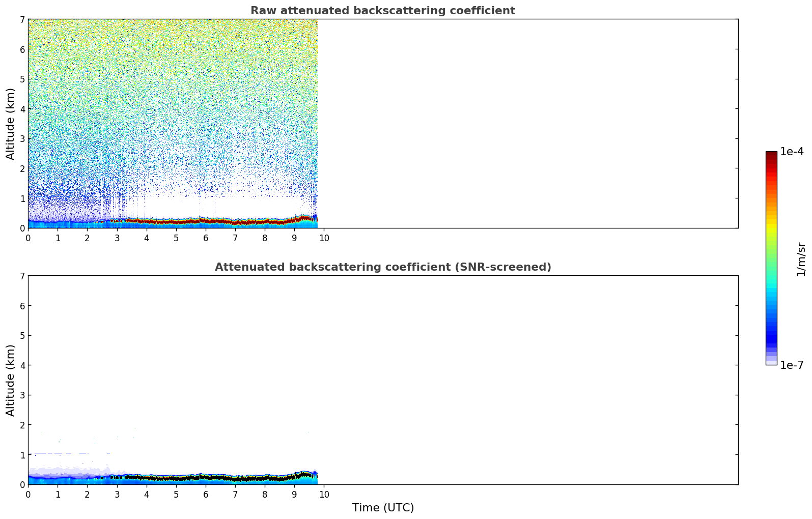Screen dimensions: 812x519
Task: Click the 'Attenuated backscattering coefficient (SNR-screened)' title
Action: (x=382, y=267)
